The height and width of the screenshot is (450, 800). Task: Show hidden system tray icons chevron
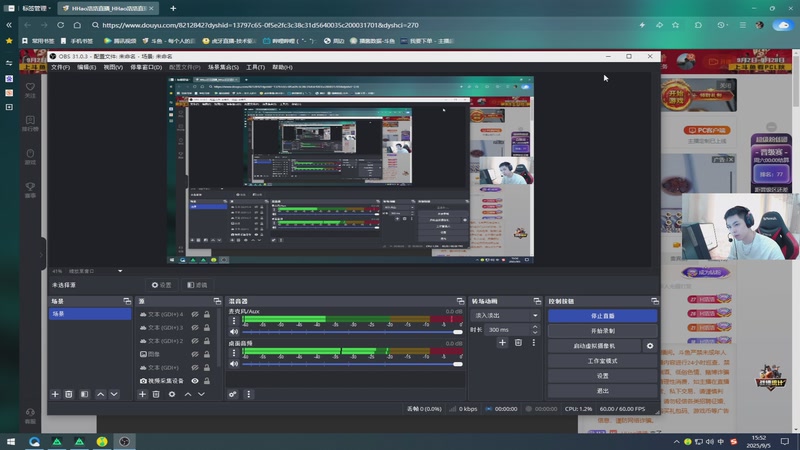(x=677, y=442)
